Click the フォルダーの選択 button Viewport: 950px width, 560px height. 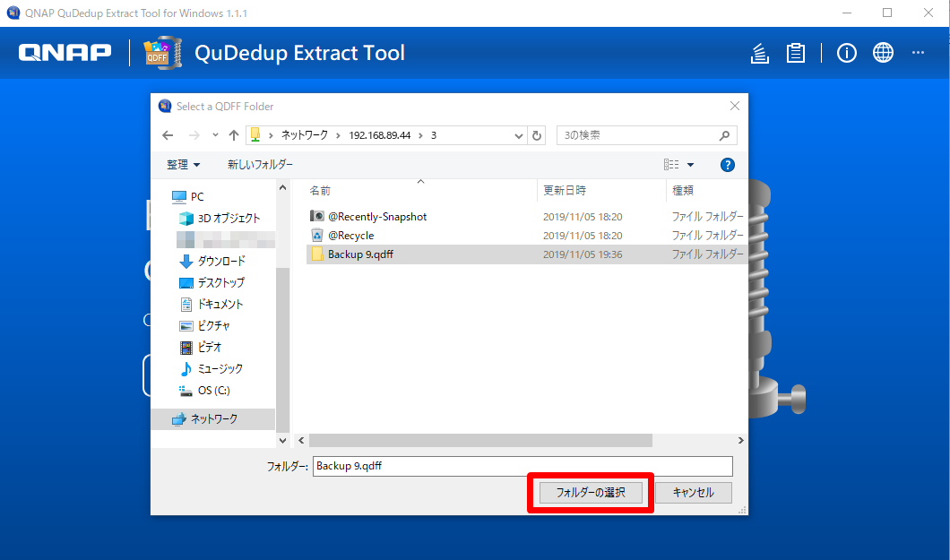pyautogui.click(x=591, y=492)
